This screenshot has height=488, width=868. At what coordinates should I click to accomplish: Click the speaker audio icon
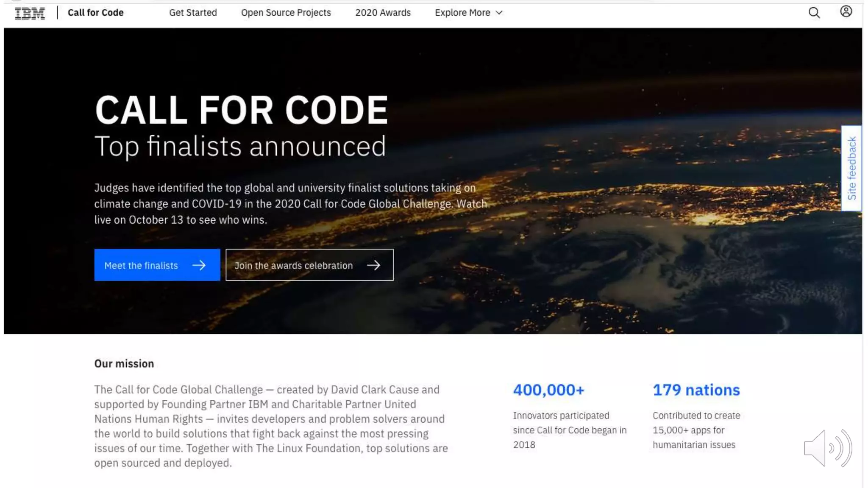point(828,448)
